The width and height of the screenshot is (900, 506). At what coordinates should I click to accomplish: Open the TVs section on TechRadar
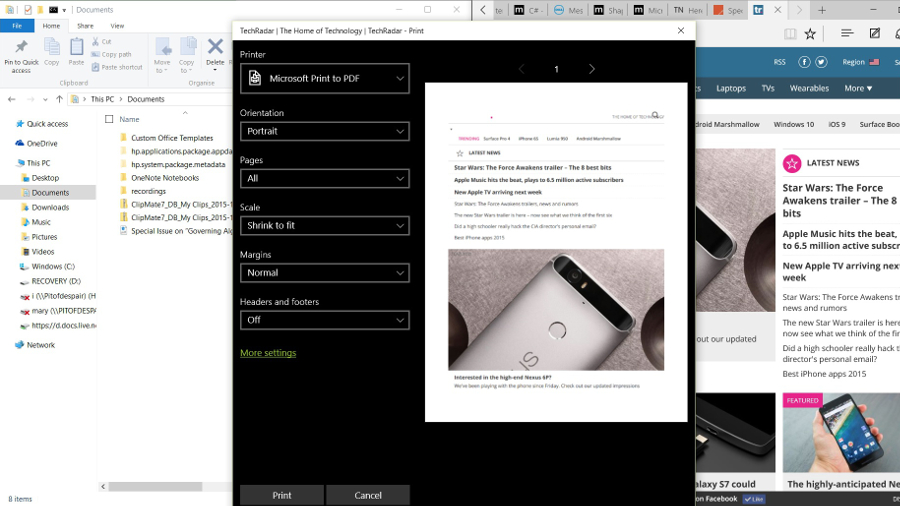(768, 88)
